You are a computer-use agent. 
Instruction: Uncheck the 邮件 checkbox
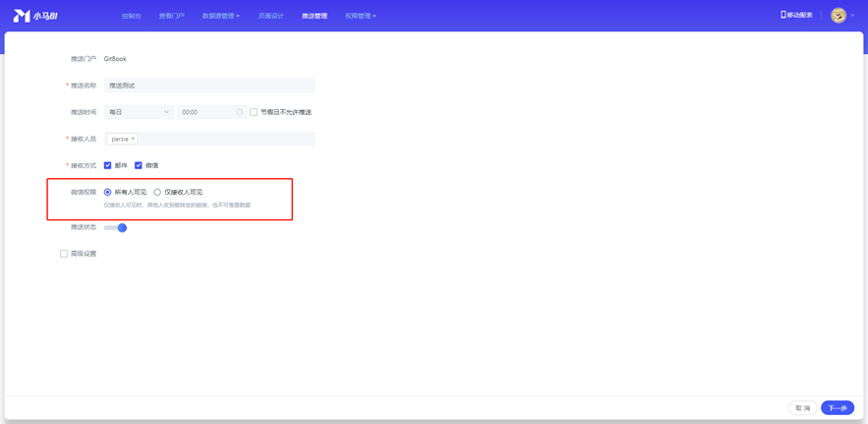click(x=108, y=165)
